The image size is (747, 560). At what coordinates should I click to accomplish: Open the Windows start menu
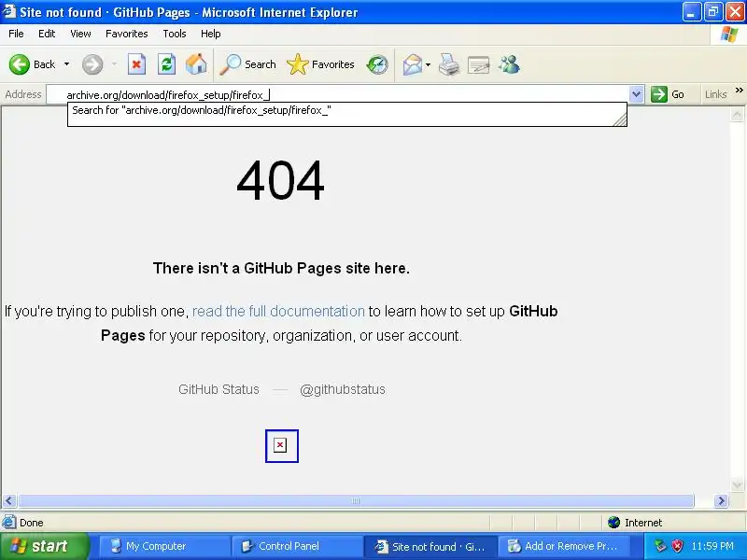pyautogui.click(x=44, y=546)
